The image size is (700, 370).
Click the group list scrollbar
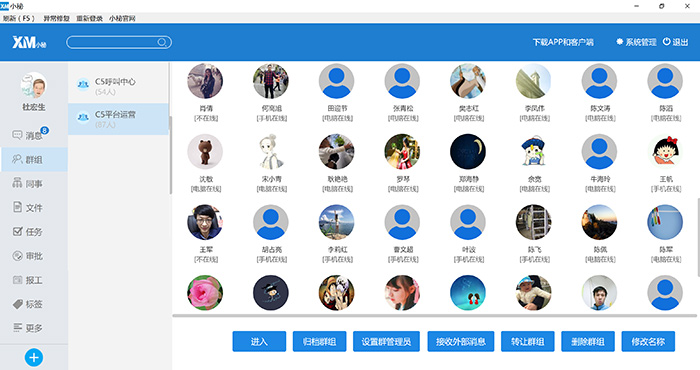[x=170, y=154]
